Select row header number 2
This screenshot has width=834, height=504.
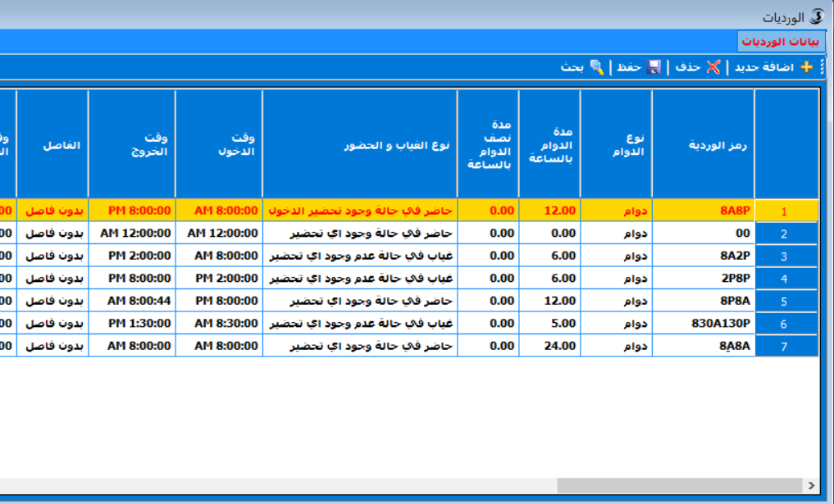click(786, 234)
